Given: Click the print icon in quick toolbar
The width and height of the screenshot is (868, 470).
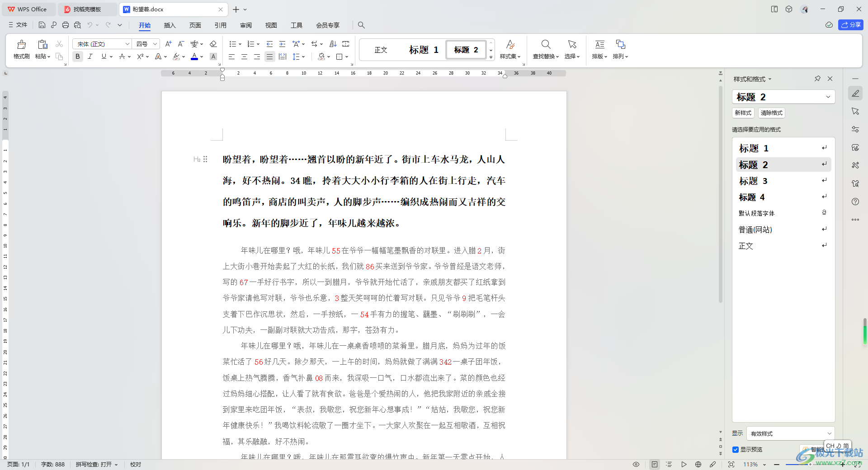Looking at the screenshot, I should [66, 25].
